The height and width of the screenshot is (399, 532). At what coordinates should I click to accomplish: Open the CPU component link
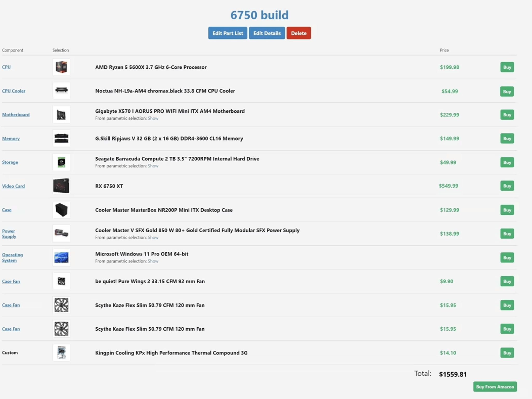point(6,67)
